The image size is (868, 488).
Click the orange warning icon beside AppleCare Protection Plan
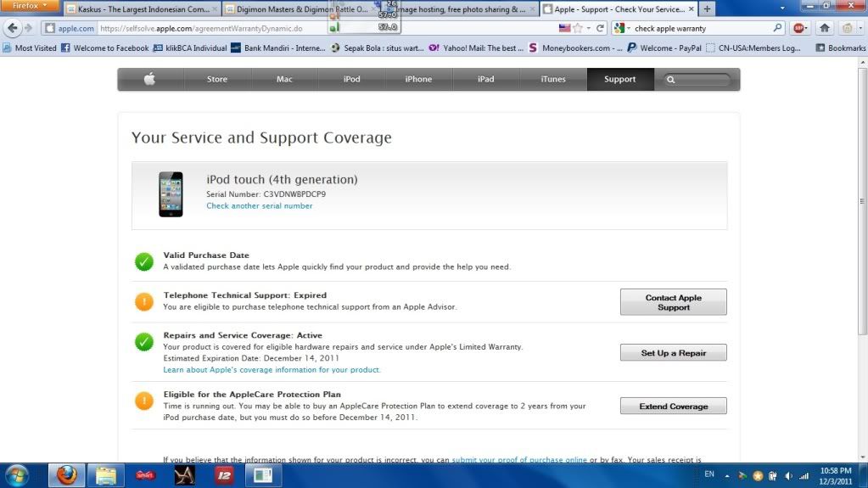[144, 401]
